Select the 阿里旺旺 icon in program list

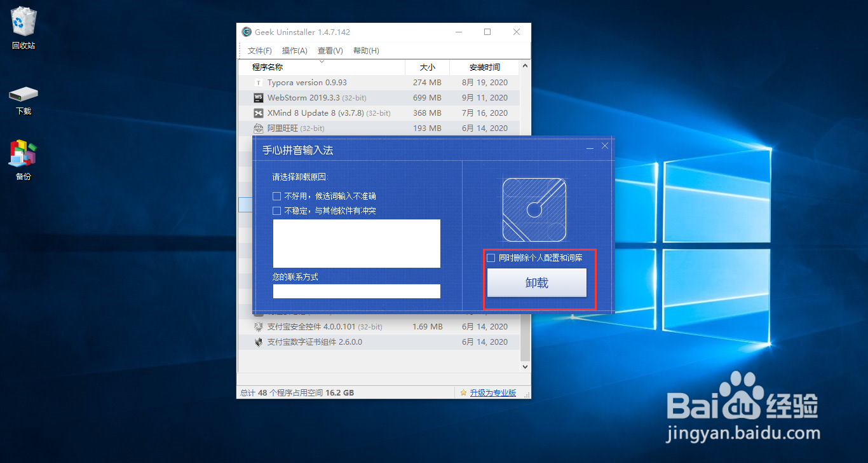[x=258, y=128]
